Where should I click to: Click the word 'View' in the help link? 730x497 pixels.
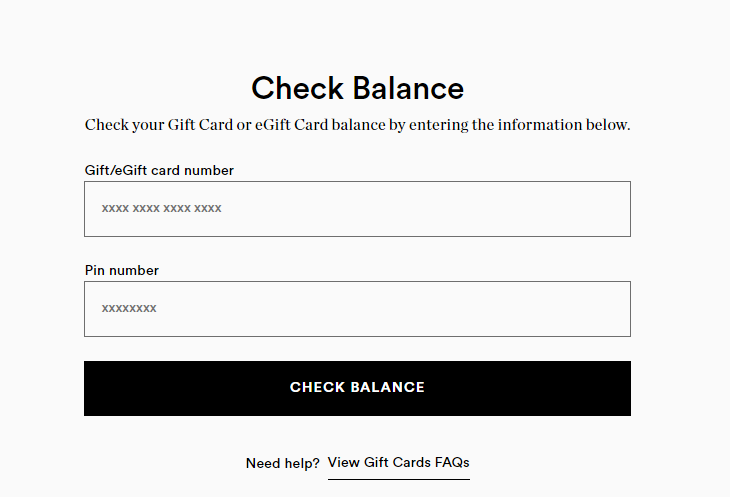coord(343,463)
